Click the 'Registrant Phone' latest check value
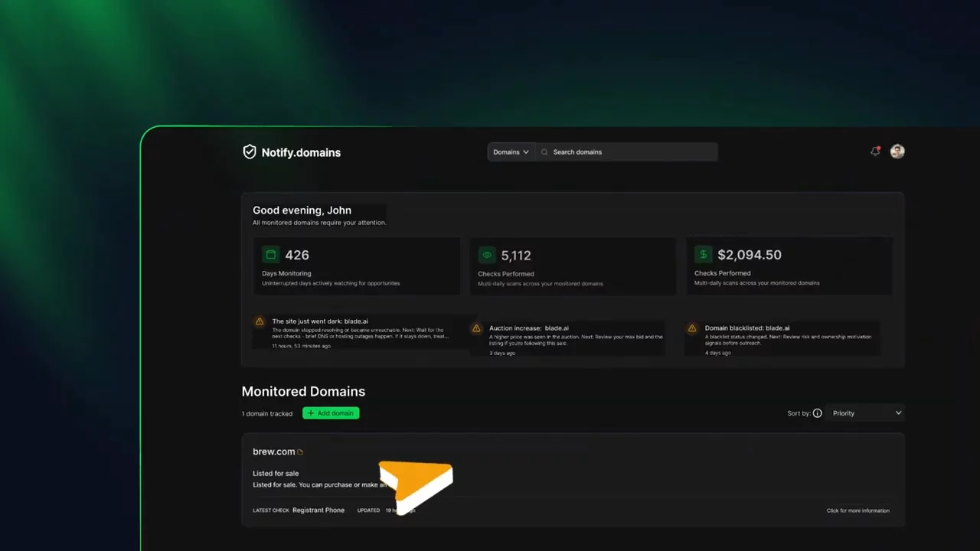The height and width of the screenshot is (551, 980). coord(318,510)
